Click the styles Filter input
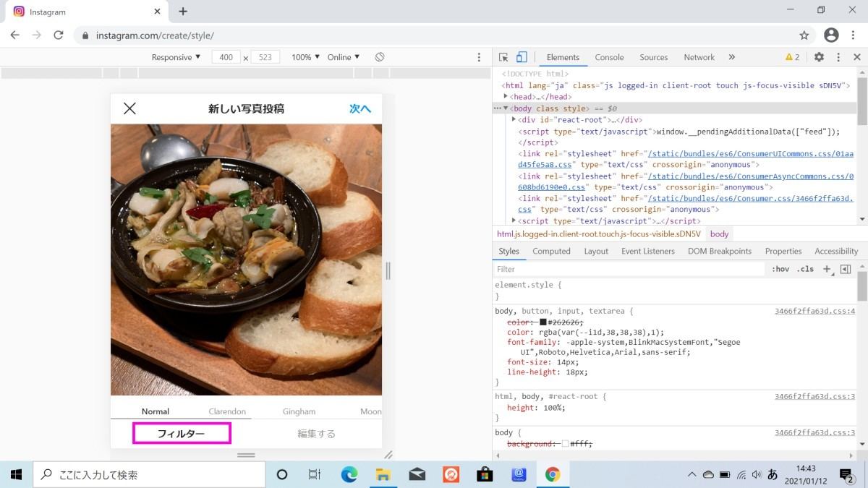 [x=629, y=269]
